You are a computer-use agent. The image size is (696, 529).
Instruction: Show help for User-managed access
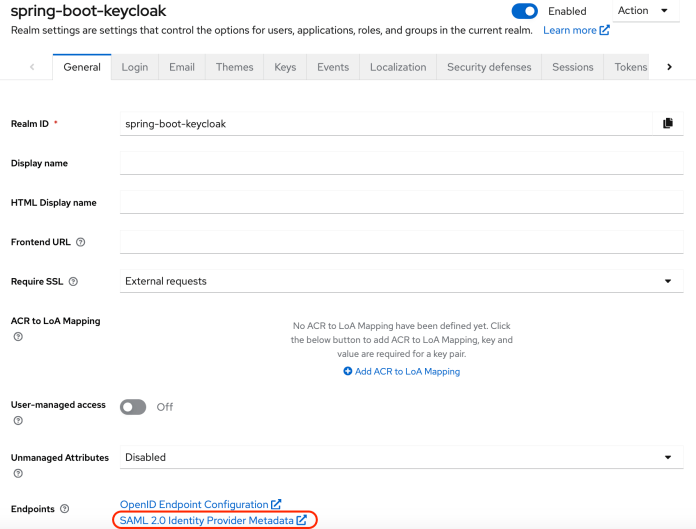coord(18,421)
